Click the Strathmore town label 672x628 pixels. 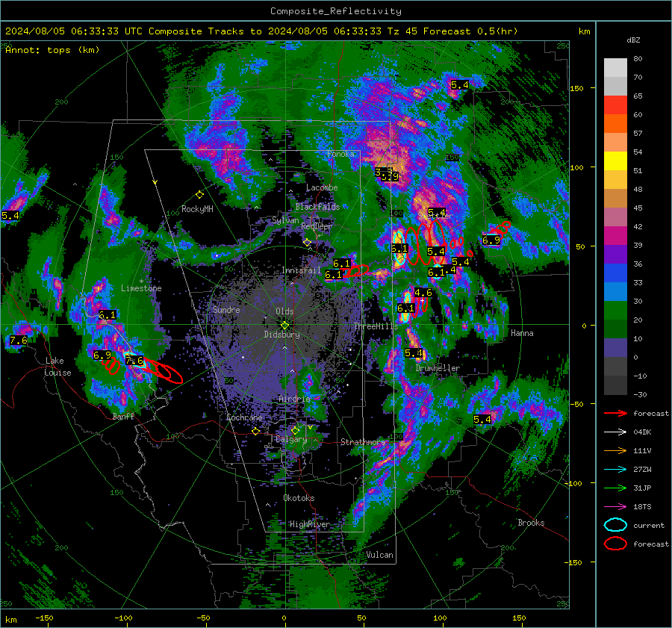point(363,442)
